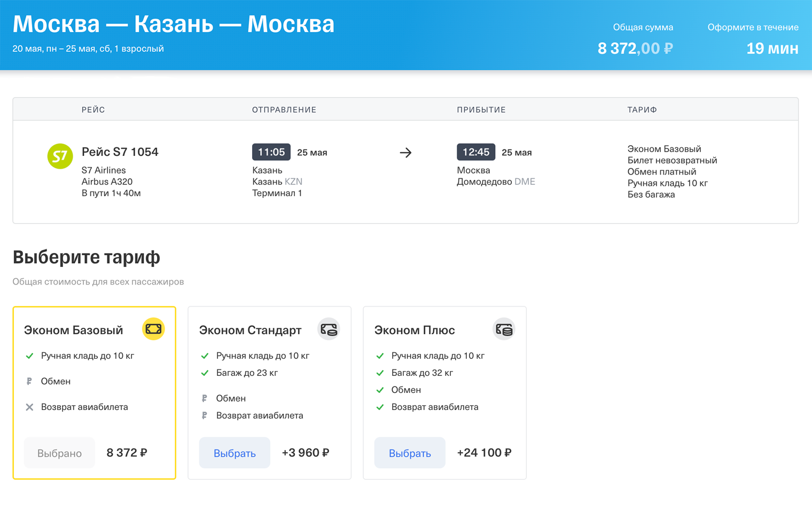The width and height of the screenshot is (812, 505).
Task: Click green check beside Ручная кладь in Эконом Базовый
Action: 29,356
